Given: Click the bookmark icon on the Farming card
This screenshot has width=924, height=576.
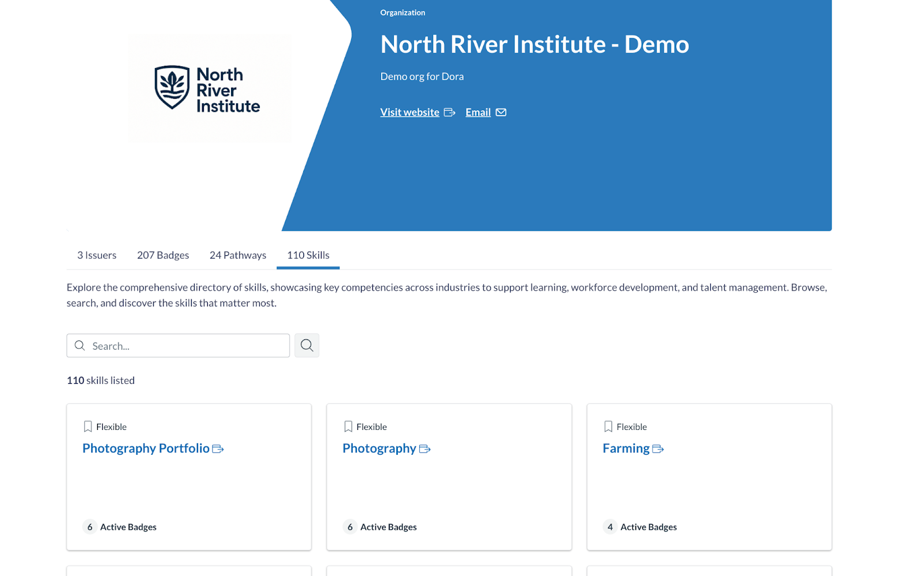Looking at the screenshot, I should [x=608, y=426].
